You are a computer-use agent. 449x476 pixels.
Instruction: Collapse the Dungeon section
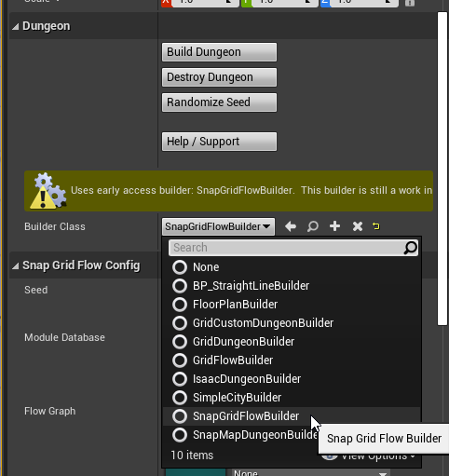click(x=16, y=27)
